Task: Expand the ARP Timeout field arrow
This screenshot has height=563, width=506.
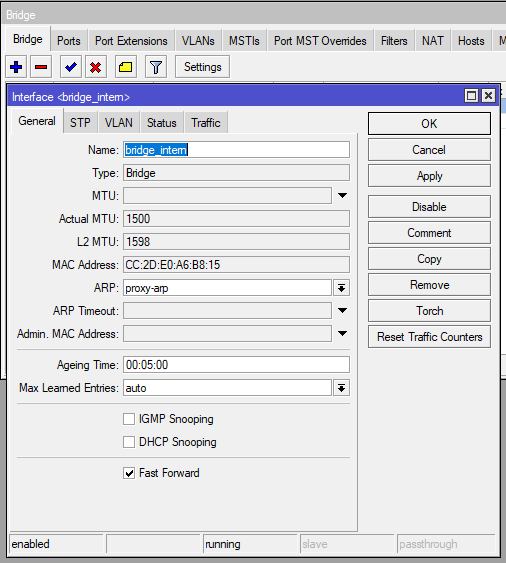Action: [342, 311]
